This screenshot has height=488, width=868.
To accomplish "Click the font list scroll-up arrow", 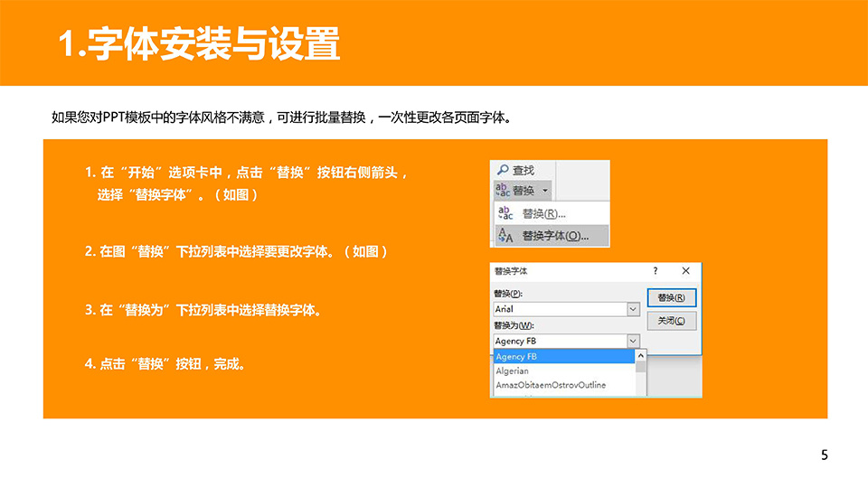I will 641,356.
